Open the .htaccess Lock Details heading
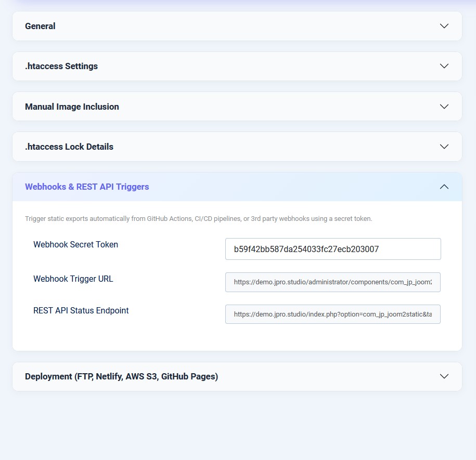This screenshot has width=476, height=460. click(x=69, y=147)
